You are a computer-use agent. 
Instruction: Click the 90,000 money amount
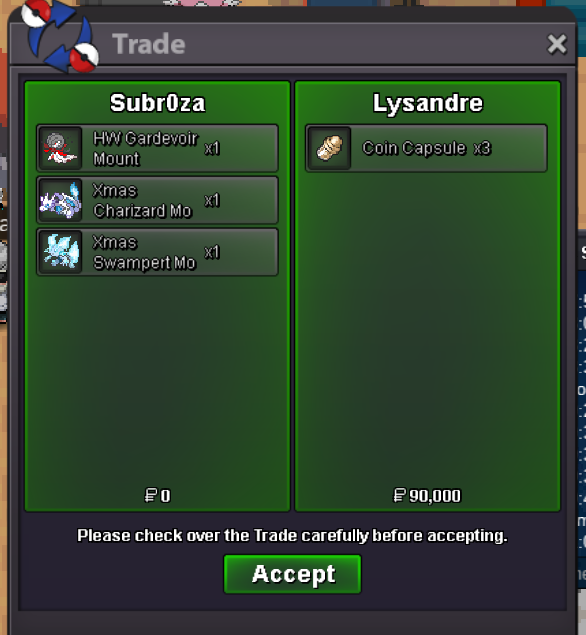tap(435, 496)
